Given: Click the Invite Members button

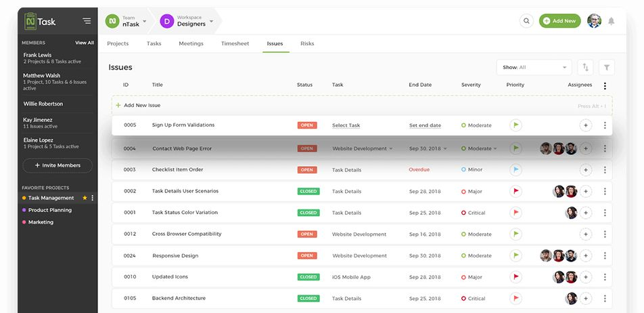Looking at the screenshot, I should click(x=57, y=165).
